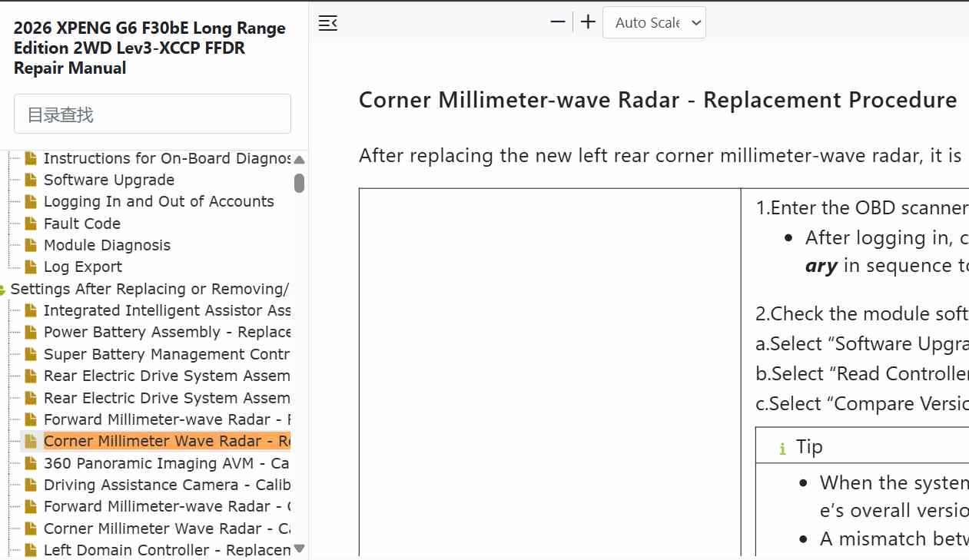
Task: Open Instructions for On-Board Diagnosis entry
Action: point(167,158)
